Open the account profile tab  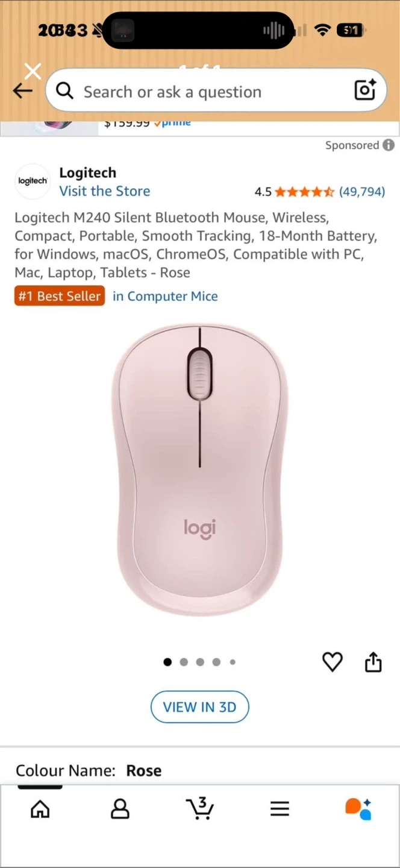pyautogui.click(x=120, y=809)
